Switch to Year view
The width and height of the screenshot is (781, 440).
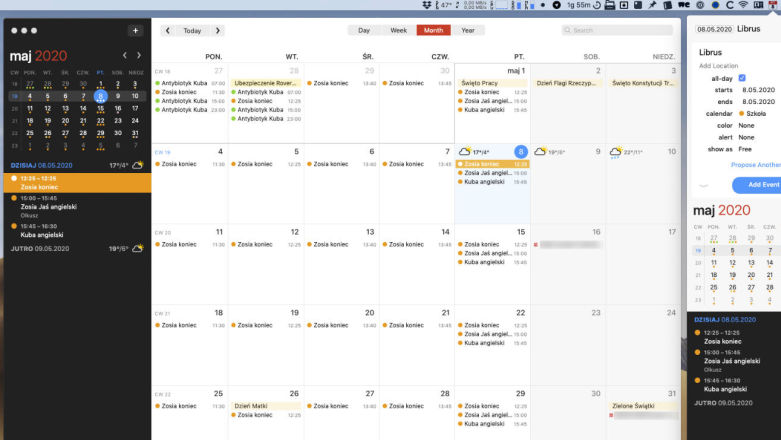coord(468,30)
